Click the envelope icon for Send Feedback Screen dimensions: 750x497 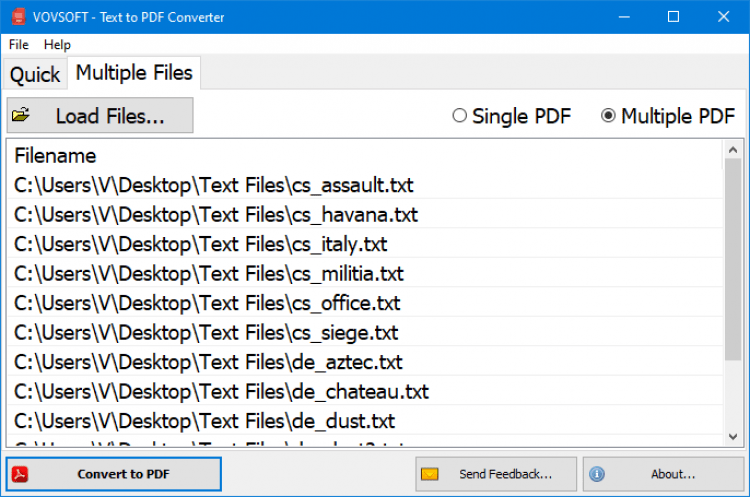click(x=430, y=474)
